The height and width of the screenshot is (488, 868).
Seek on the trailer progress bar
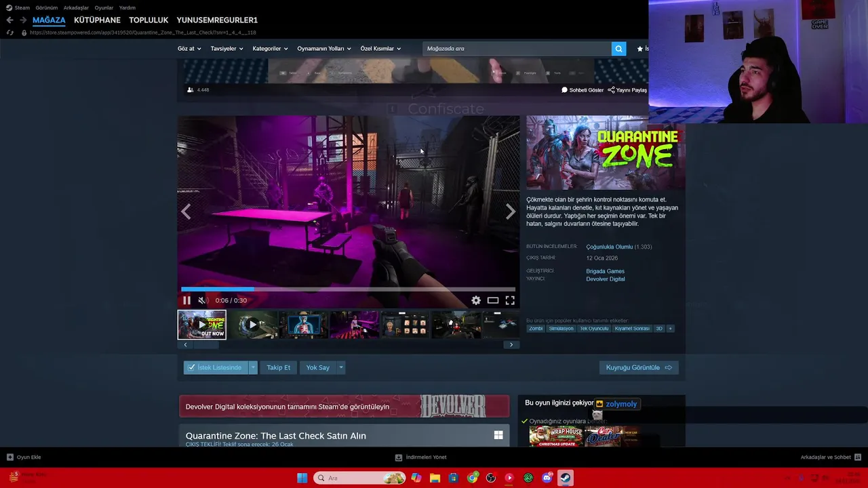(348, 289)
